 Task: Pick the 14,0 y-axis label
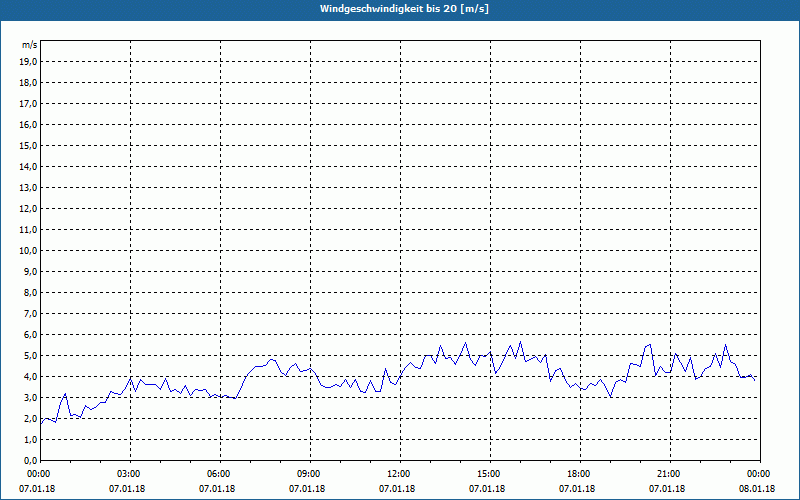(x=29, y=167)
